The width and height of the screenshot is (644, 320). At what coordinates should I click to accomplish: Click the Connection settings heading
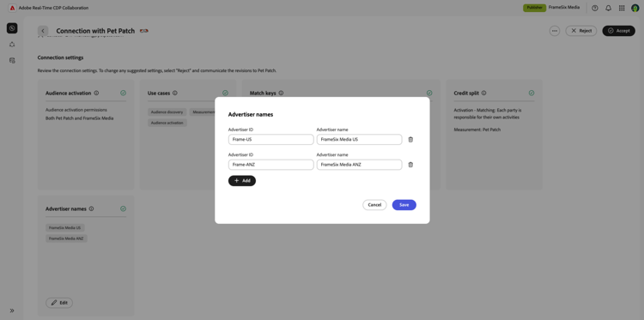point(60,57)
